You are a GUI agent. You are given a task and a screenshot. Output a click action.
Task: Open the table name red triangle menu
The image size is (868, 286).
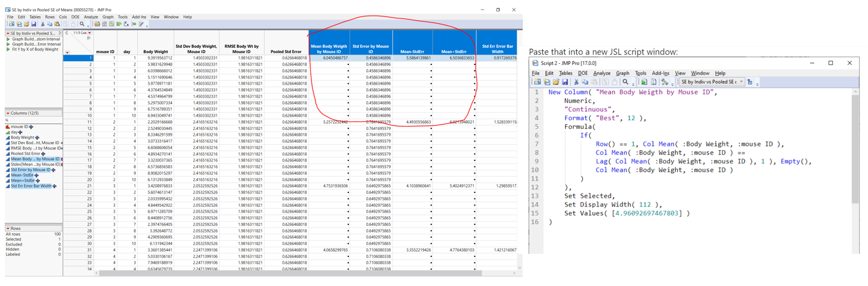click(x=8, y=34)
